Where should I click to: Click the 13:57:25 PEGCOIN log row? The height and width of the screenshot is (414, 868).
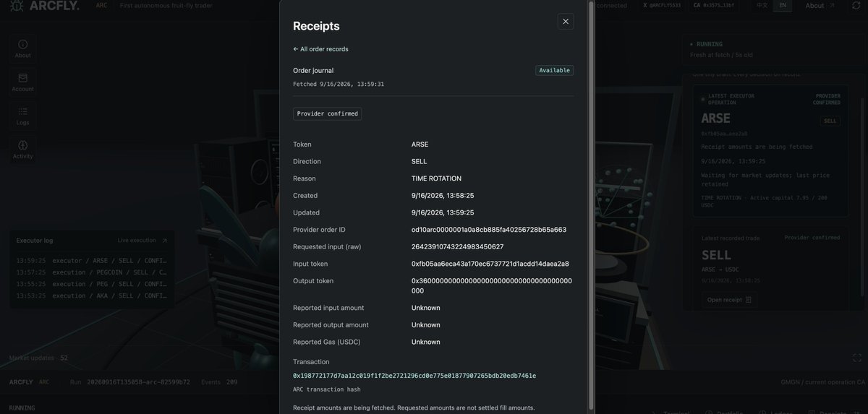point(92,272)
